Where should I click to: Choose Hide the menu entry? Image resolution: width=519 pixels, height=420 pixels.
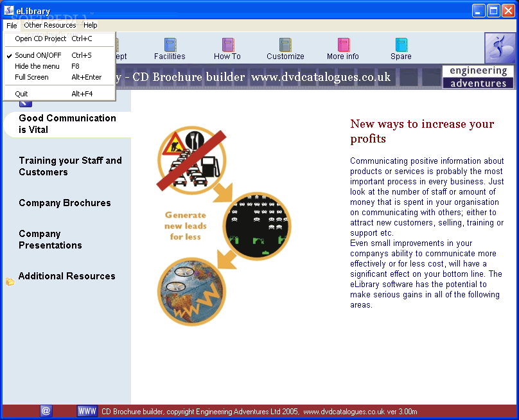59,66
